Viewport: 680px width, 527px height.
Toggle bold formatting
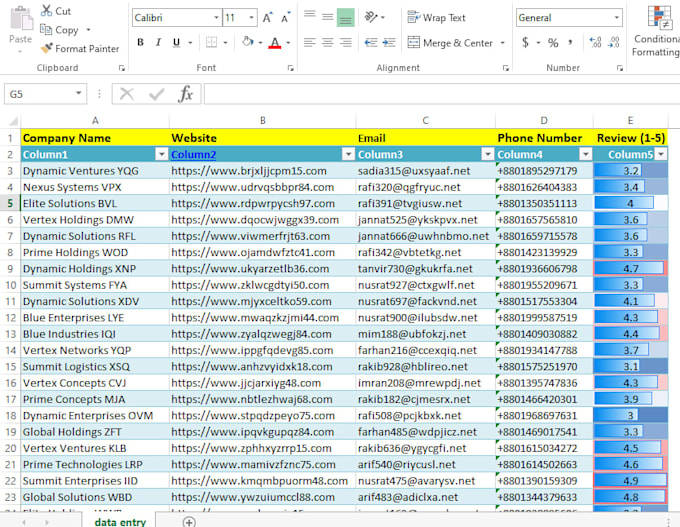click(x=141, y=43)
